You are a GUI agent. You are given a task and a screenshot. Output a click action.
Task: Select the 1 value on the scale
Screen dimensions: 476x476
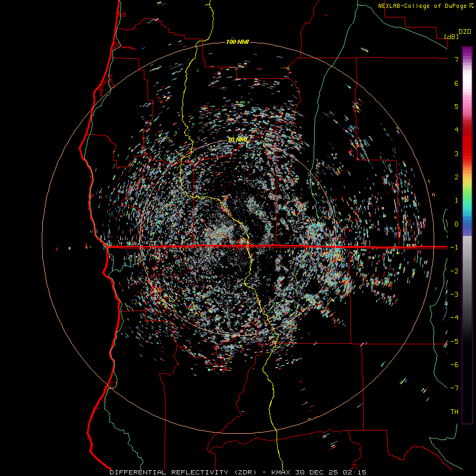456,200
